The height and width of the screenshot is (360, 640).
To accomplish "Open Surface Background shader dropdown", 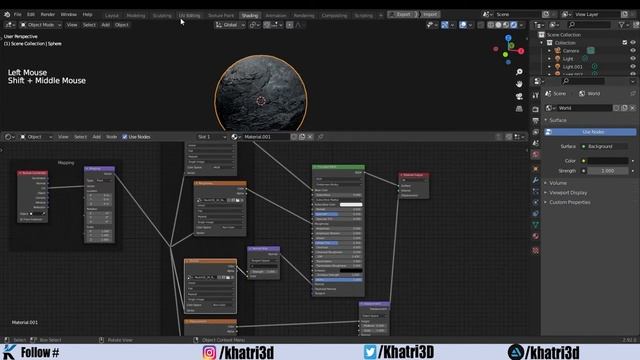I will coord(605,147).
